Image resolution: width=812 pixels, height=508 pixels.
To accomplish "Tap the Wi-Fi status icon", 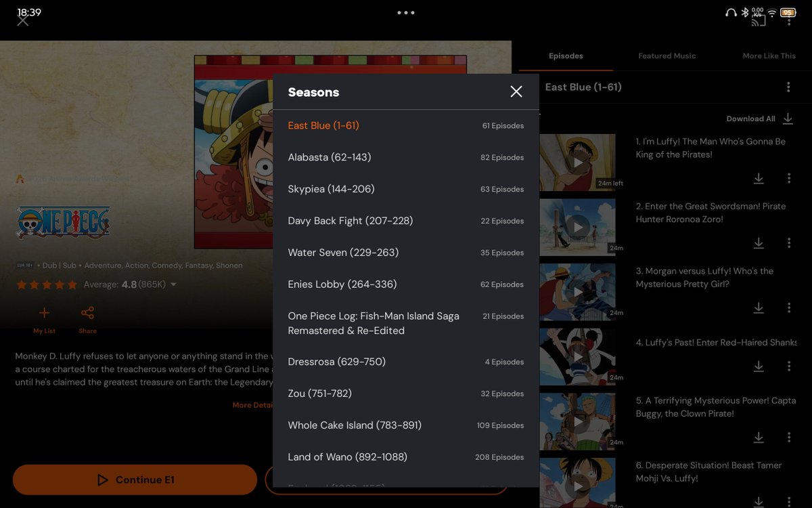I will [772, 12].
